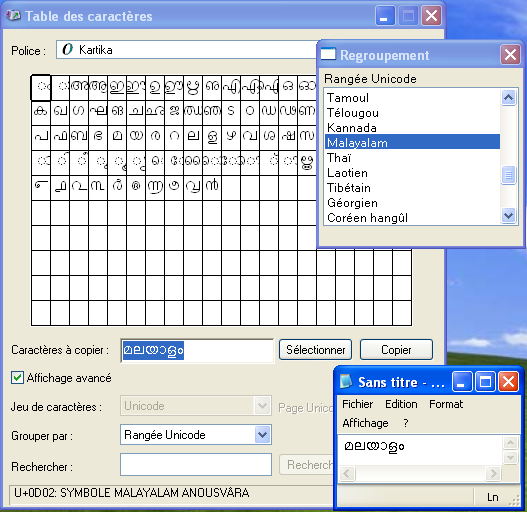Image resolution: width=527 pixels, height=512 pixels.
Task: Close the Regroupement window
Action: 510,54
